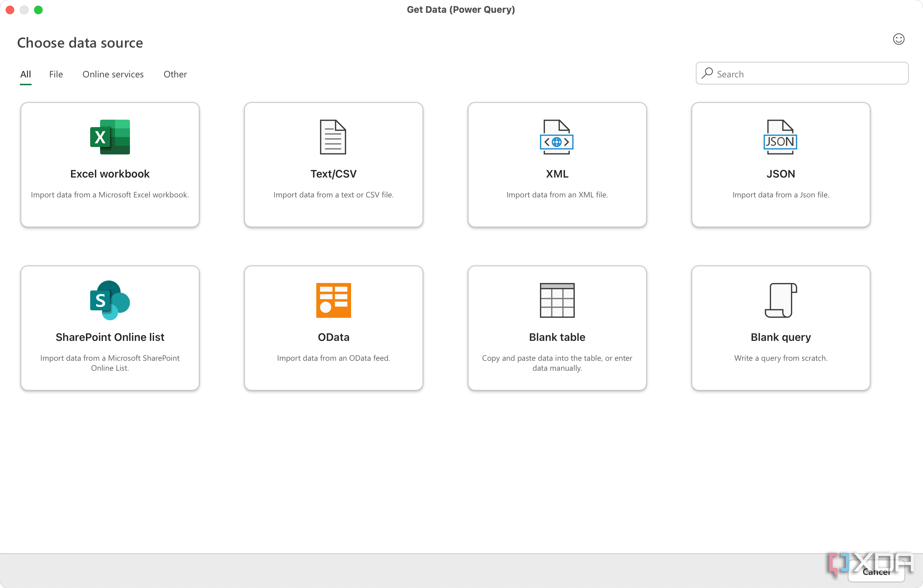Click the Excel workbook icon
The width and height of the screenshot is (923, 588).
point(110,137)
